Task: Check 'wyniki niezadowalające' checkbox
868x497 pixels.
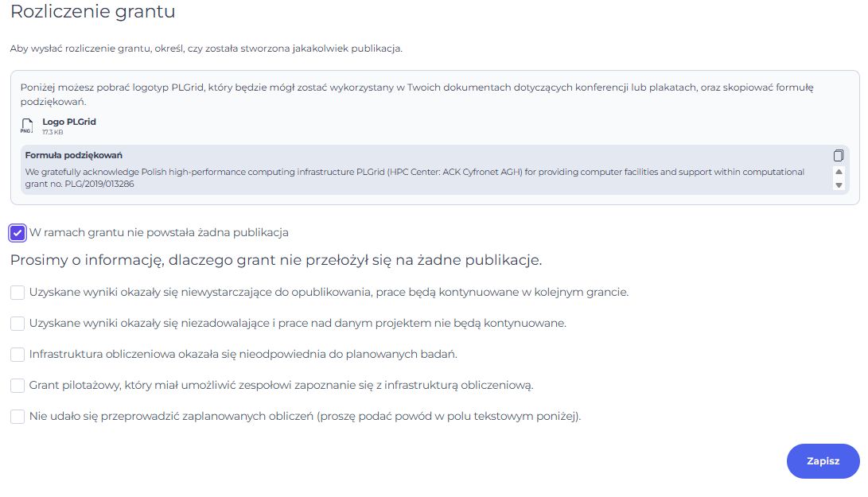Action: pos(18,324)
